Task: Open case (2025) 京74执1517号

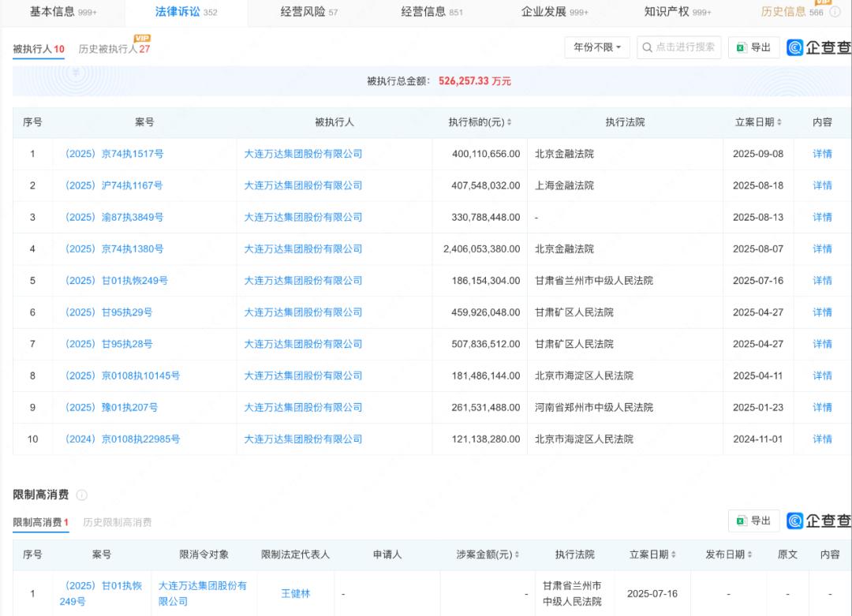Action: click(x=114, y=154)
